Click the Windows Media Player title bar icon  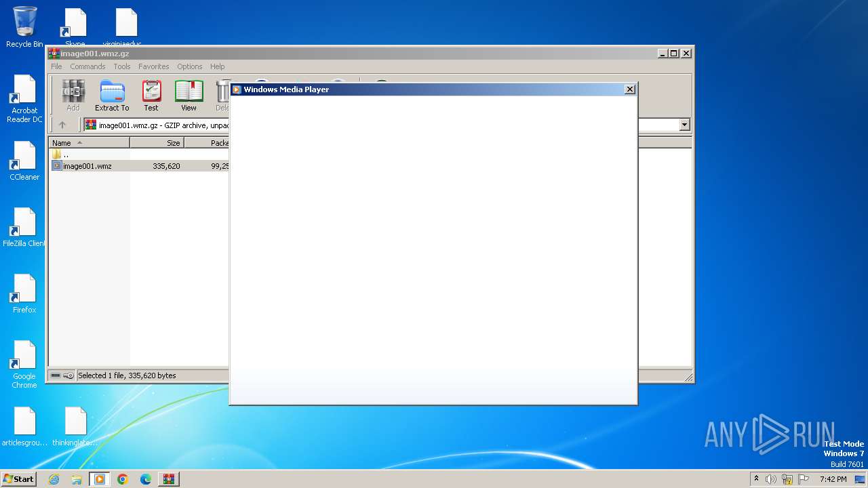click(237, 89)
